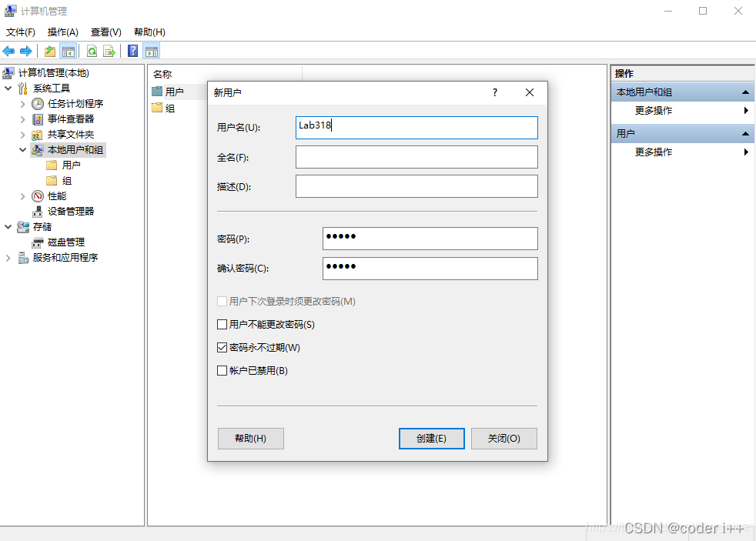Expand the 任务计划程序 node arrow
Screen dimensions: 756x541
tap(22, 104)
